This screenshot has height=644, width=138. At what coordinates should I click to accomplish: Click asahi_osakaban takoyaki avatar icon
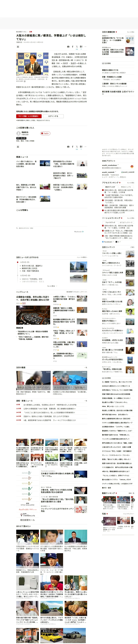click(132, 166)
